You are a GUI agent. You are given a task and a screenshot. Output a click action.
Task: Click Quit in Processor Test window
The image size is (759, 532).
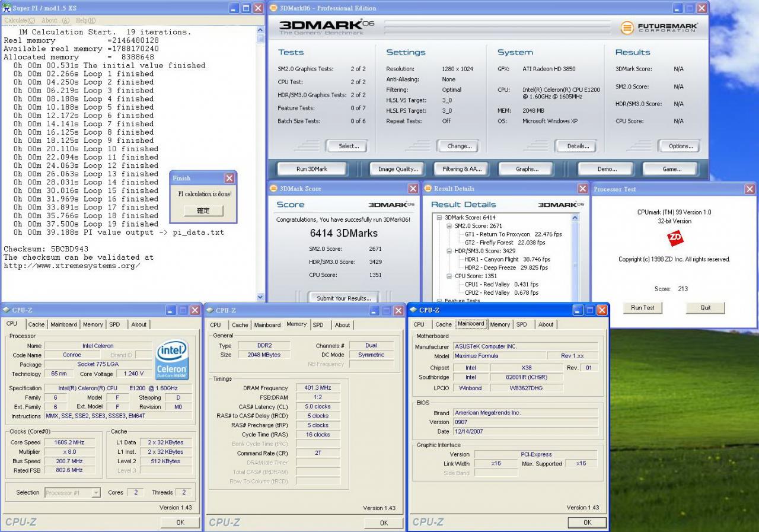click(705, 308)
